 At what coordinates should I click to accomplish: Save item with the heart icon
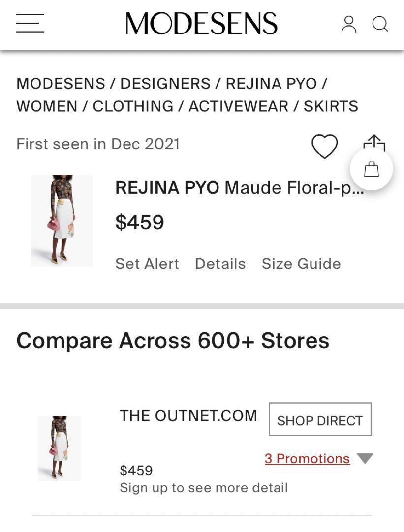[324, 146]
